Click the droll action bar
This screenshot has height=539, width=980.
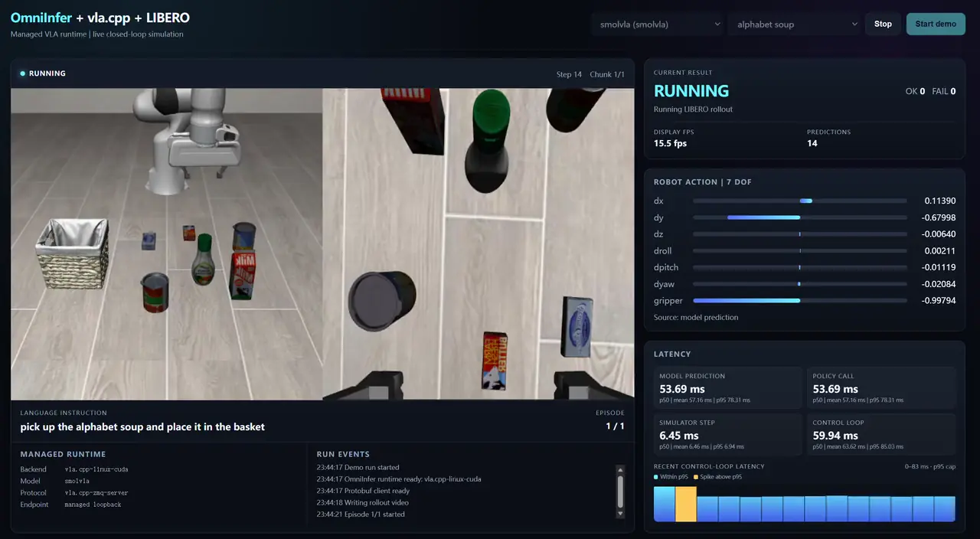tap(800, 251)
